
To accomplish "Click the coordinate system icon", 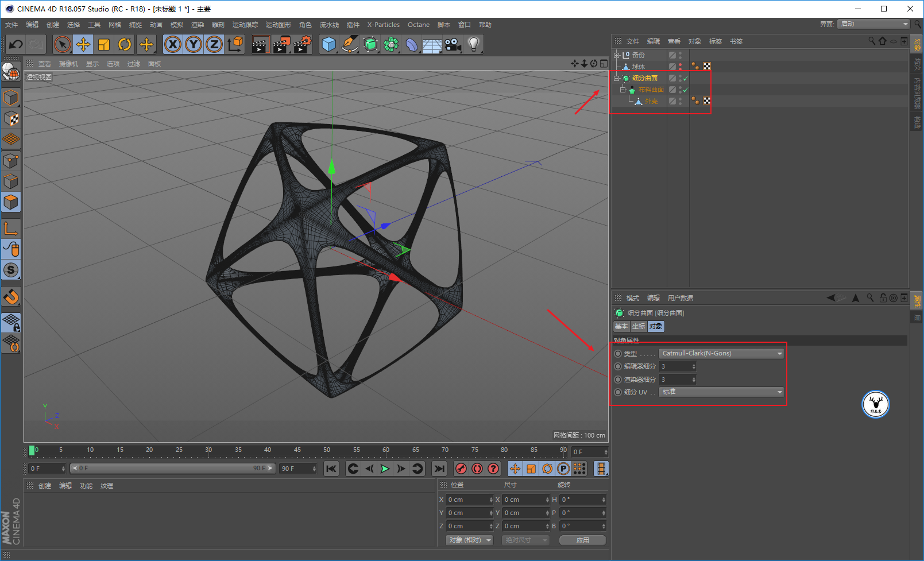I will point(235,44).
